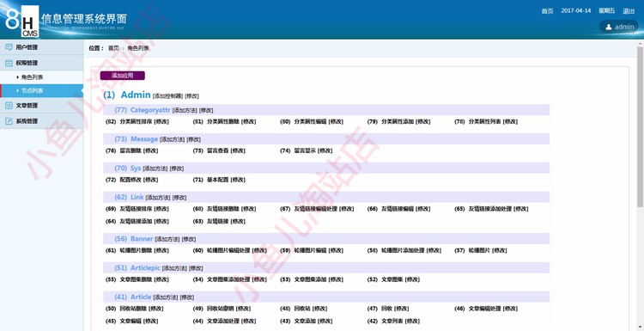Edit node 友情链接删除 (68)
The width and height of the screenshot is (644, 331).
[x=249, y=209]
